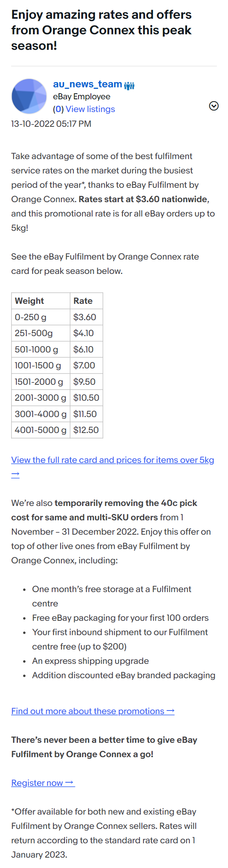Click the $3.60 rate cell

pyautogui.click(x=86, y=317)
